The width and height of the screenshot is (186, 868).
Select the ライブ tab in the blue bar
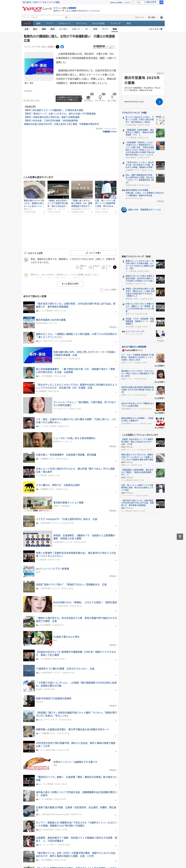point(49,24)
